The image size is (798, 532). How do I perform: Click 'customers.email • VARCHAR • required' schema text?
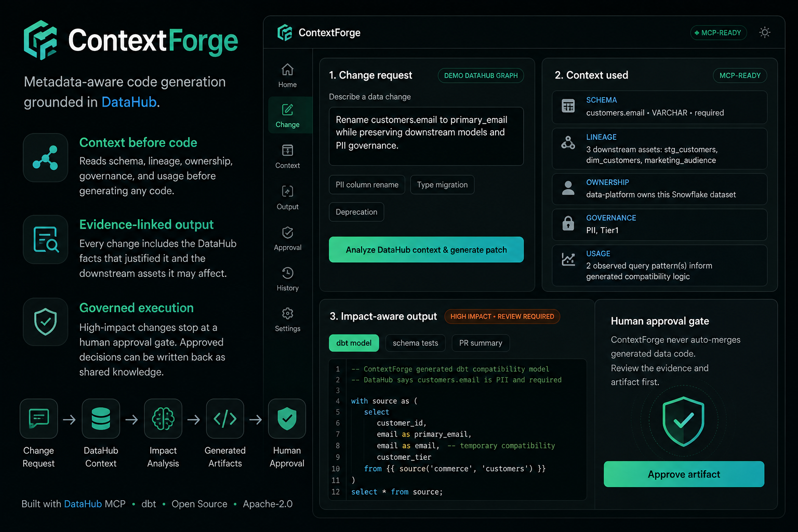655,113
